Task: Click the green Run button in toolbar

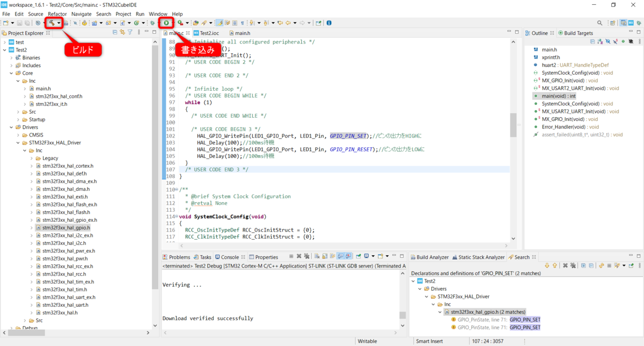Action: pos(166,23)
